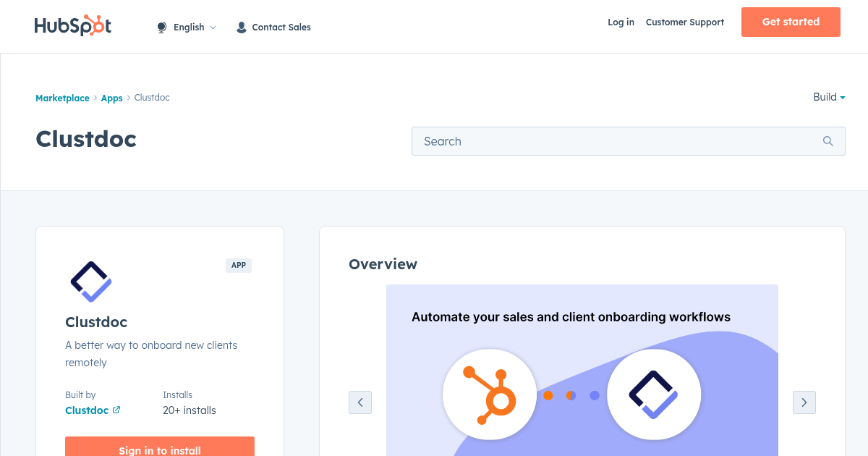Click the Contact Sales person icon
The image size is (868, 456).
click(242, 28)
